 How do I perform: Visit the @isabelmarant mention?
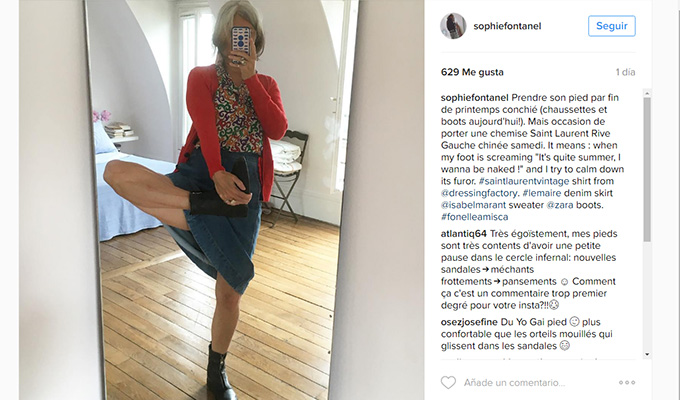click(x=473, y=205)
